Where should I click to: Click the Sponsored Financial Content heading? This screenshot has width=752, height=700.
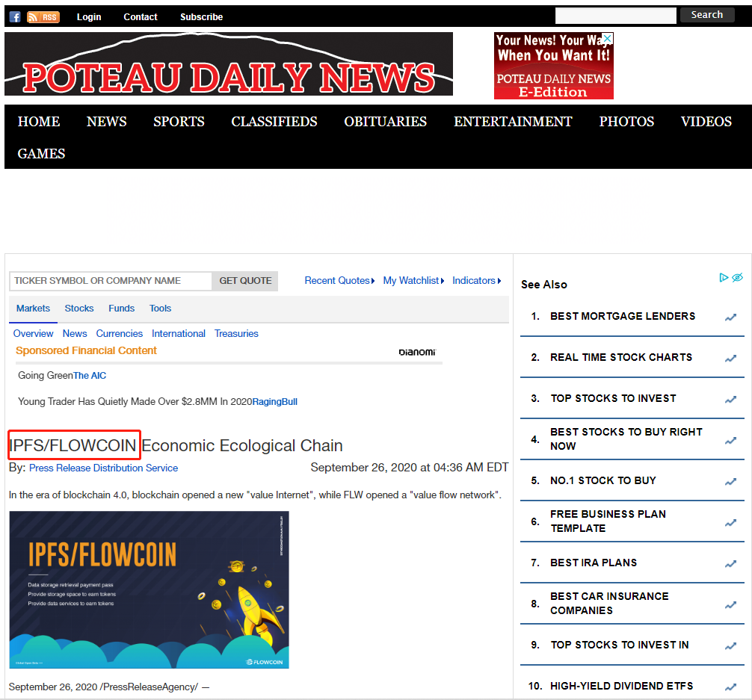pos(86,351)
